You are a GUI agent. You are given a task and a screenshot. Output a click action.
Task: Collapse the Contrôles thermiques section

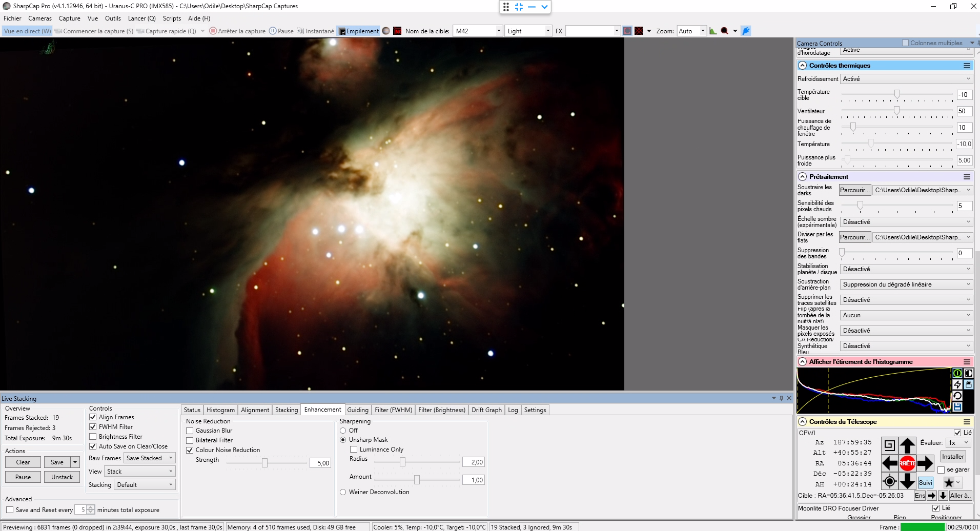click(x=803, y=66)
